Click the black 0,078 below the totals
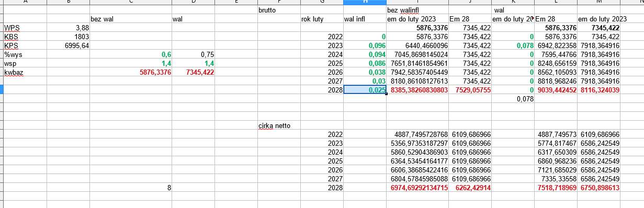Viewport: 644px width, 208px height. coord(513,99)
